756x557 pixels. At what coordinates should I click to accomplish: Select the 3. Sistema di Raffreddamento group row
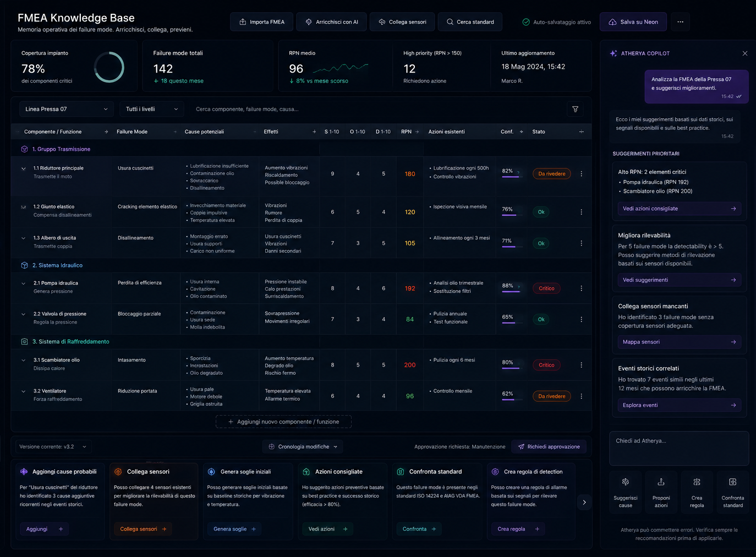(x=301, y=342)
